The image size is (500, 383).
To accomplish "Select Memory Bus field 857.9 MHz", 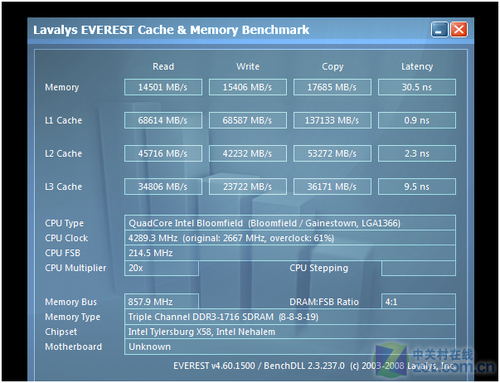I will pos(161,302).
